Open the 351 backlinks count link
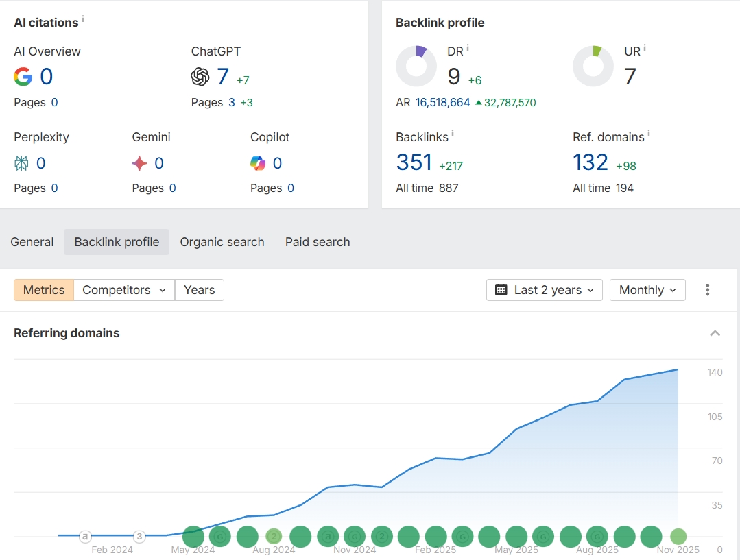The height and width of the screenshot is (560, 740). tap(414, 162)
